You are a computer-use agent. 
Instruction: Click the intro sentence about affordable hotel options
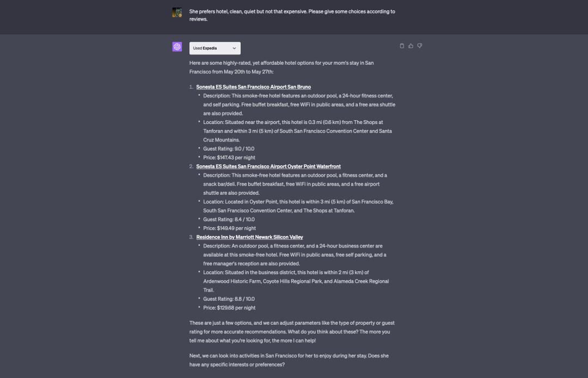coord(281,67)
